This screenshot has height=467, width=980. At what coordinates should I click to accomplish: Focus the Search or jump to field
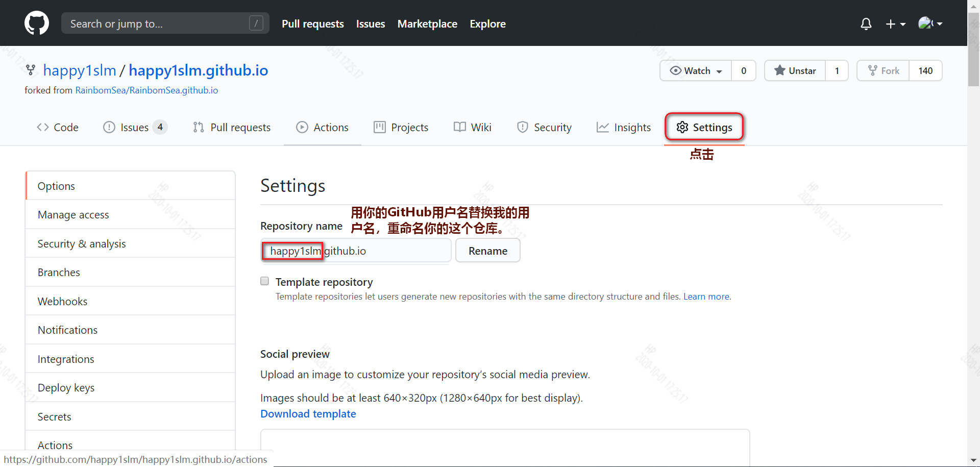coord(165,23)
